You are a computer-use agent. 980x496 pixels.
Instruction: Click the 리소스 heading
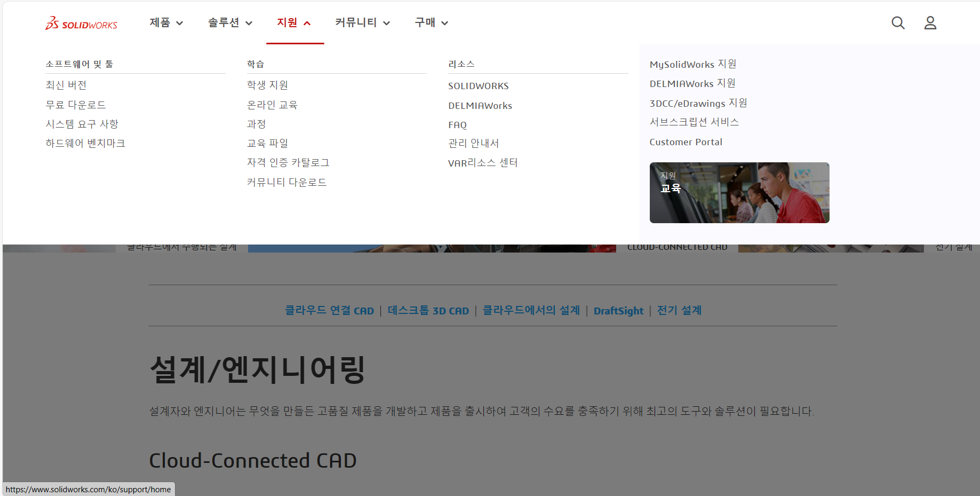pos(461,64)
